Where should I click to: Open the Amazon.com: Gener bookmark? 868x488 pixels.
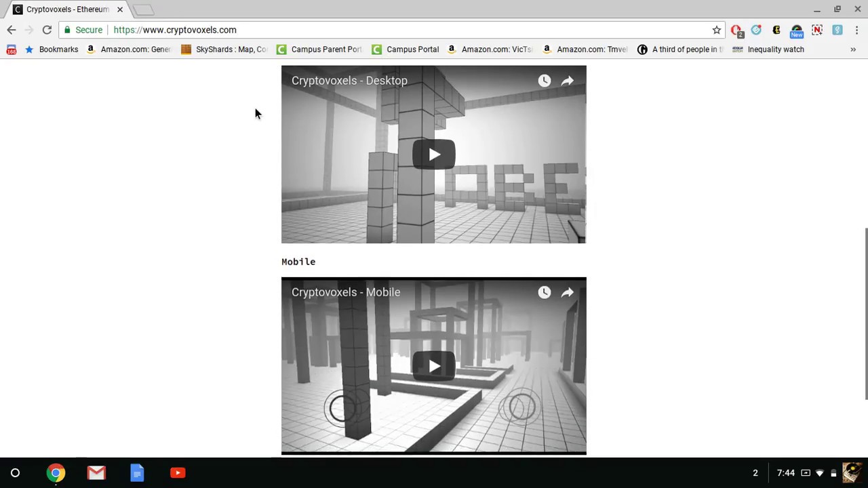coord(128,49)
